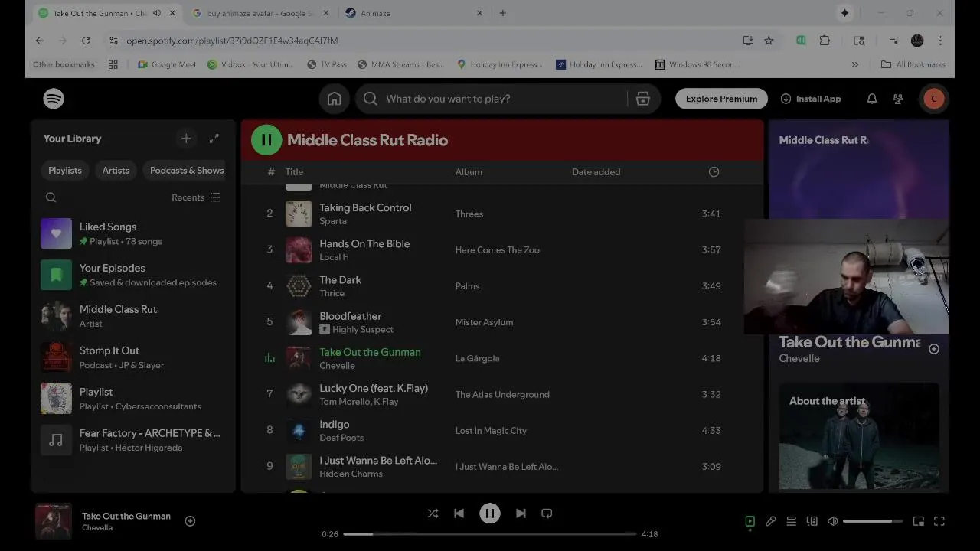Skip to previous track
Image resolution: width=980 pixels, height=551 pixels.
tap(459, 514)
